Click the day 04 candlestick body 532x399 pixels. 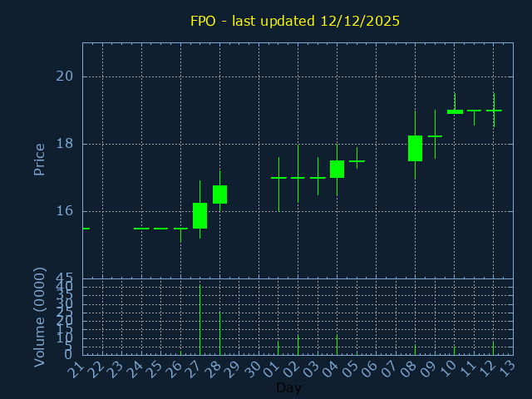tap(337, 169)
